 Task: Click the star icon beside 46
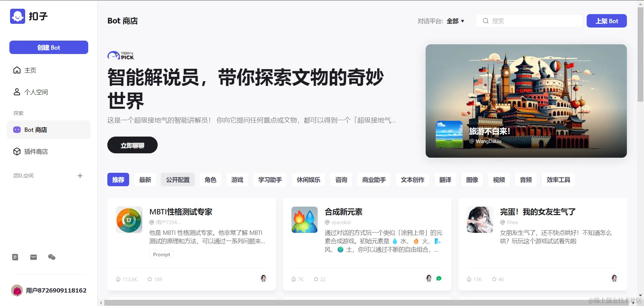click(x=494, y=279)
